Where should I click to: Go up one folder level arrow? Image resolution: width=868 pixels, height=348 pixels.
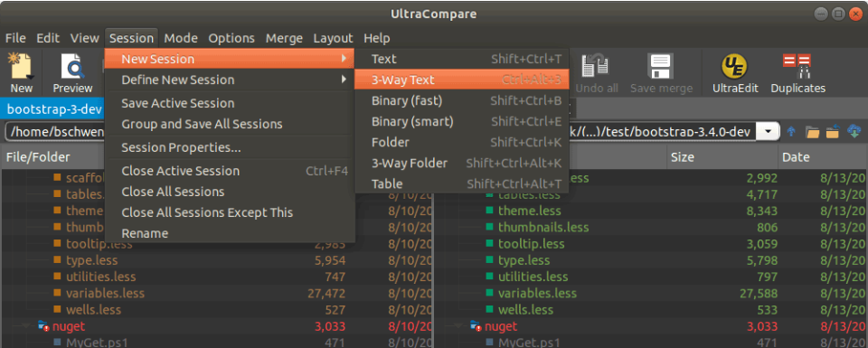click(x=791, y=132)
